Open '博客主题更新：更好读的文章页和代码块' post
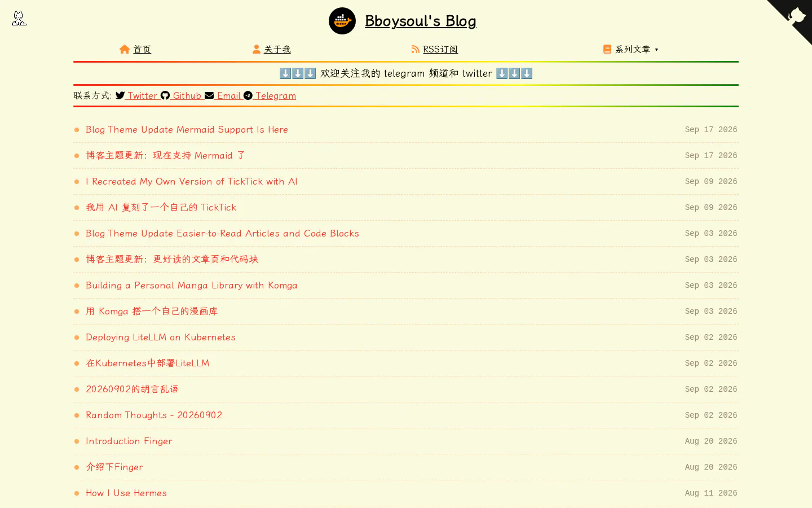Image resolution: width=812 pixels, height=508 pixels. [x=172, y=259]
